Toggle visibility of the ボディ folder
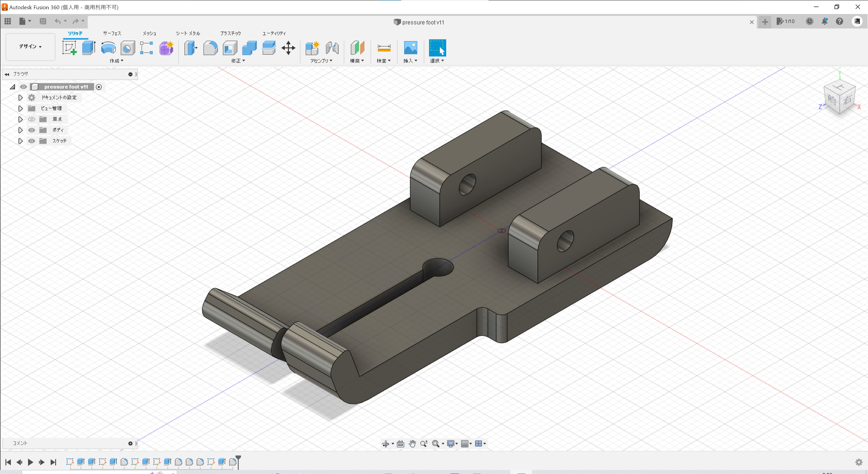The width and height of the screenshot is (868, 474). coord(32,130)
